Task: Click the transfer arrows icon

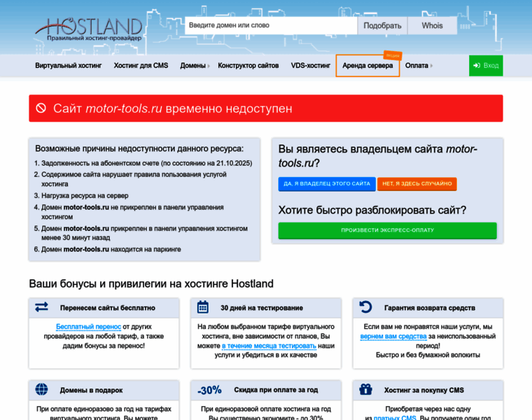Action: point(41,307)
